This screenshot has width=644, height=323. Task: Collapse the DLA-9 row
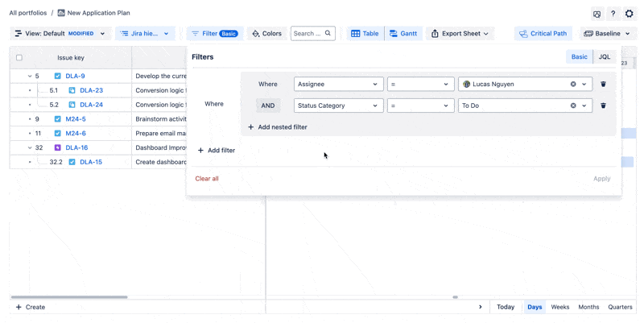pos(30,77)
